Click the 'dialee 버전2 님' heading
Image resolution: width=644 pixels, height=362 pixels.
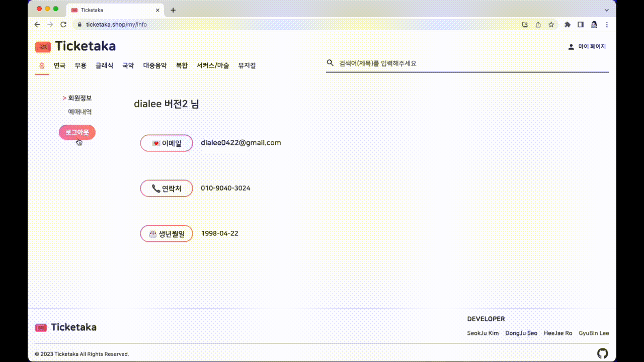167,104
